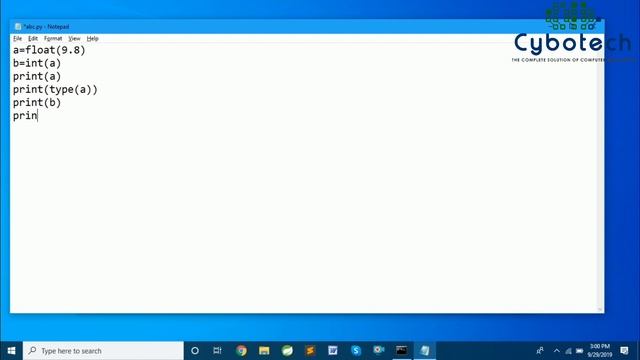Viewport: 640px width, 360px height.
Task: Switch to the Command Prompt window
Action: point(402,351)
